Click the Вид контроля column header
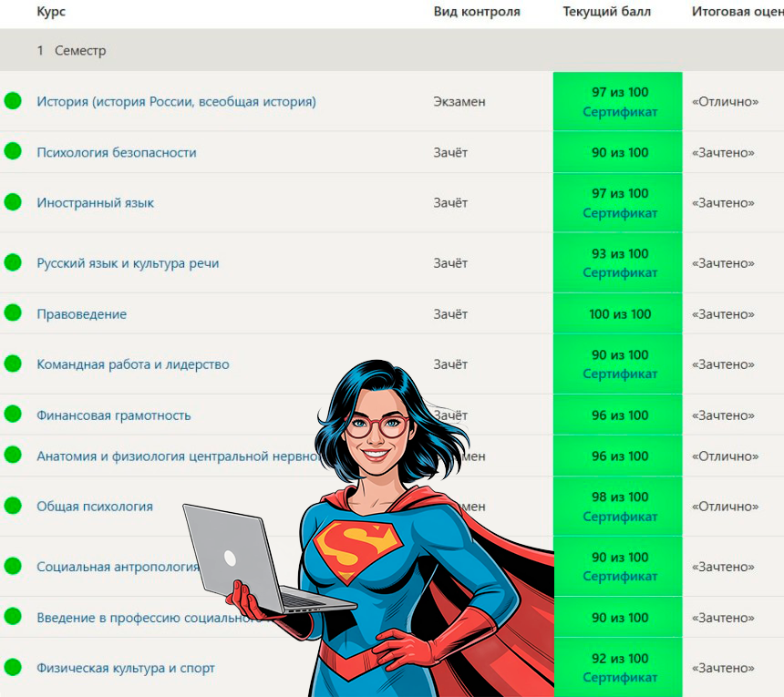Screen dimensions: 784x697 [477, 12]
